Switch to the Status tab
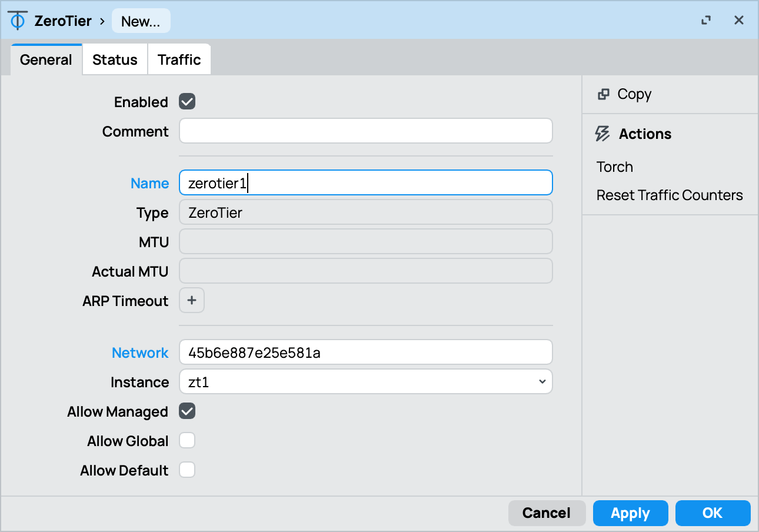The height and width of the screenshot is (532, 759). coord(115,59)
